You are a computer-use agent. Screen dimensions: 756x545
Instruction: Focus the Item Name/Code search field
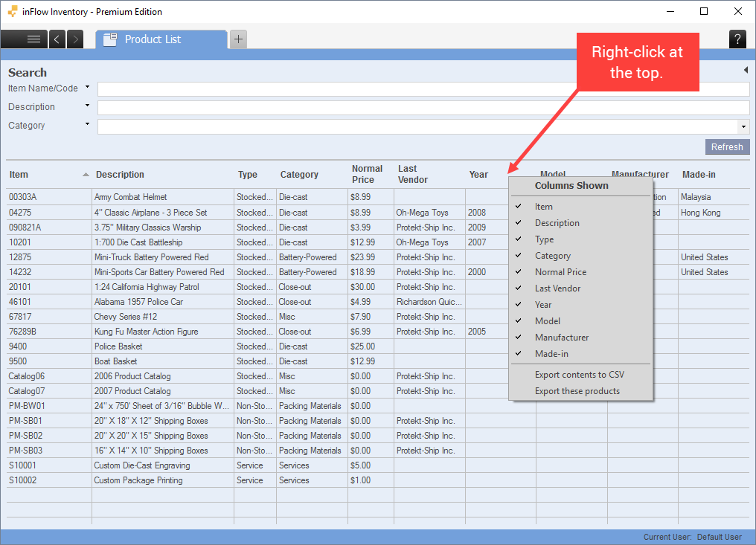(423, 89)
